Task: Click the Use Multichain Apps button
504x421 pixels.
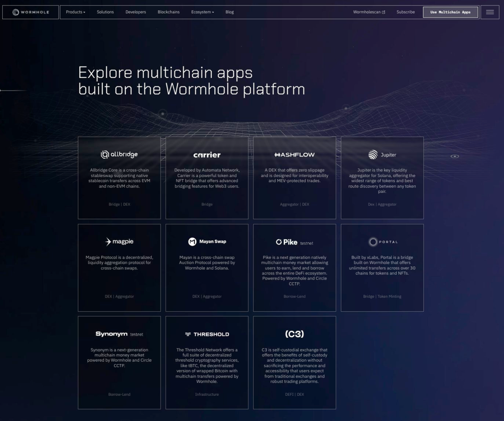Action: (x=450, y=12)
